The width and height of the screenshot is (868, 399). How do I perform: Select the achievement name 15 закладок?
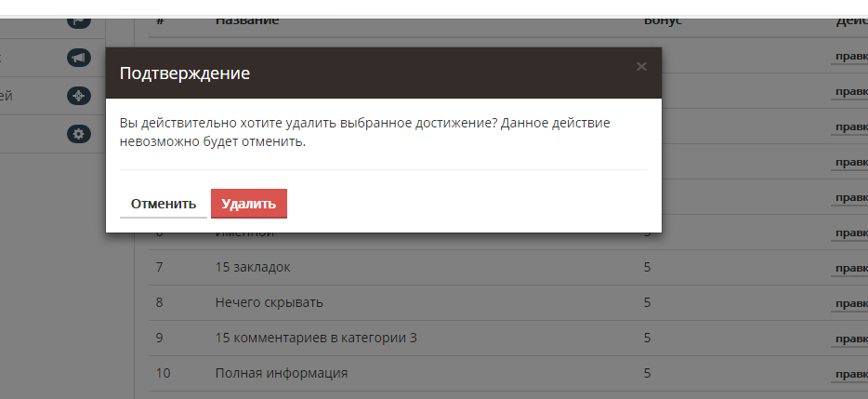(x=253, y=267)
